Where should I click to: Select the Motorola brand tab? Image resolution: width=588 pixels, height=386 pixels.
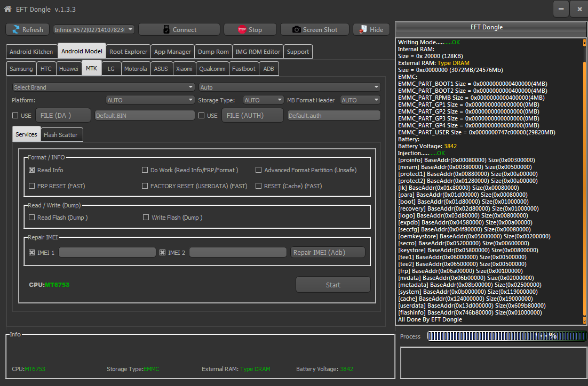coord(136,69)
